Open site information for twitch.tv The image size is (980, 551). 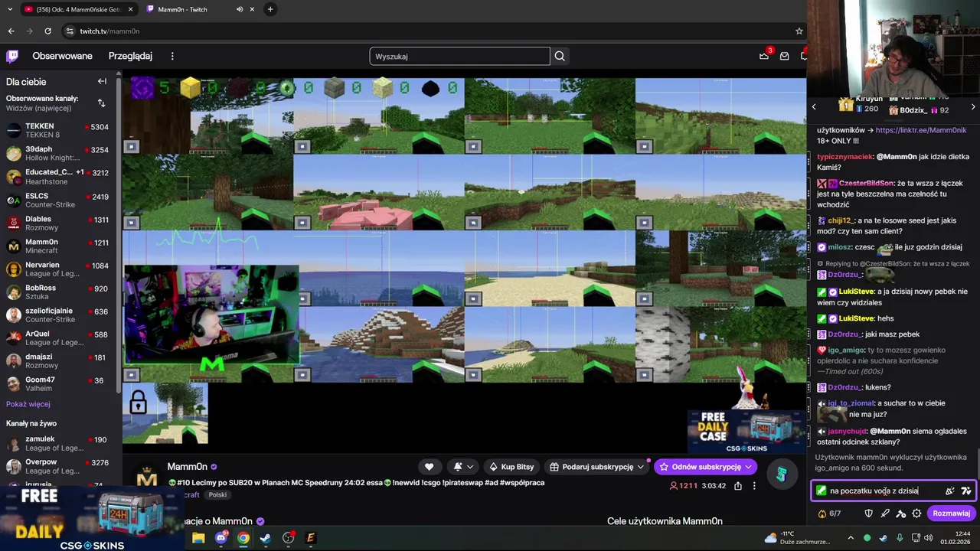(x=70, y=31)
